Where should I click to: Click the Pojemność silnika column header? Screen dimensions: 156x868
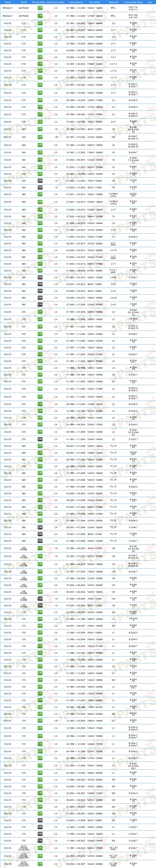point(56,2)
